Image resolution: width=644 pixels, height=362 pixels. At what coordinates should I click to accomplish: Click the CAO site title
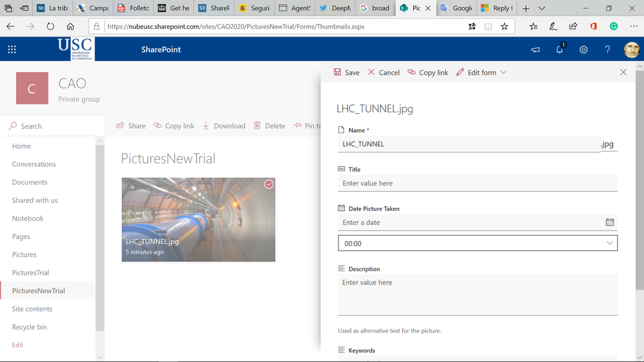pyautogui.click(x=72, y=83)
